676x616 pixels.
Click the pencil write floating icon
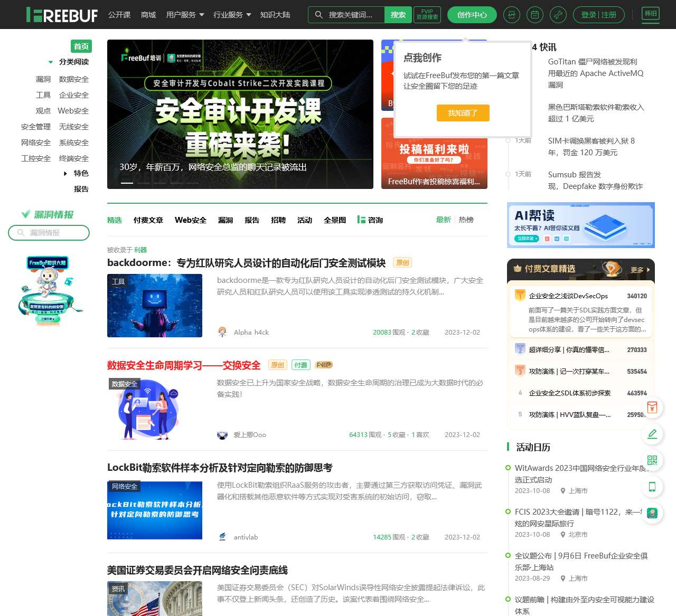pos(652,434)
